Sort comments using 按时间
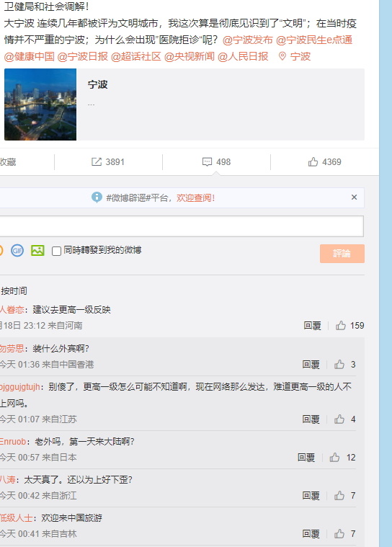 point(14,291)
